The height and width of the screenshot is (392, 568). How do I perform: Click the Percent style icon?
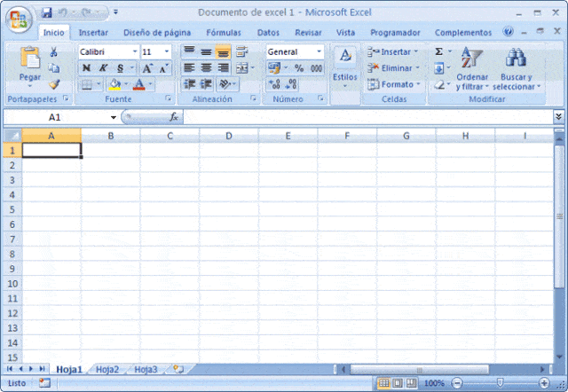[x=299, y=68]
